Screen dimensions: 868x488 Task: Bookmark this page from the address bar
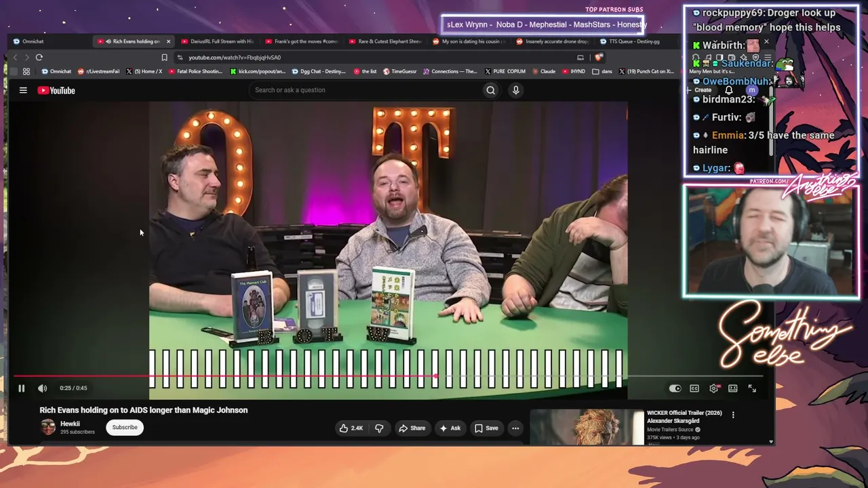click(x=164, y=58)
